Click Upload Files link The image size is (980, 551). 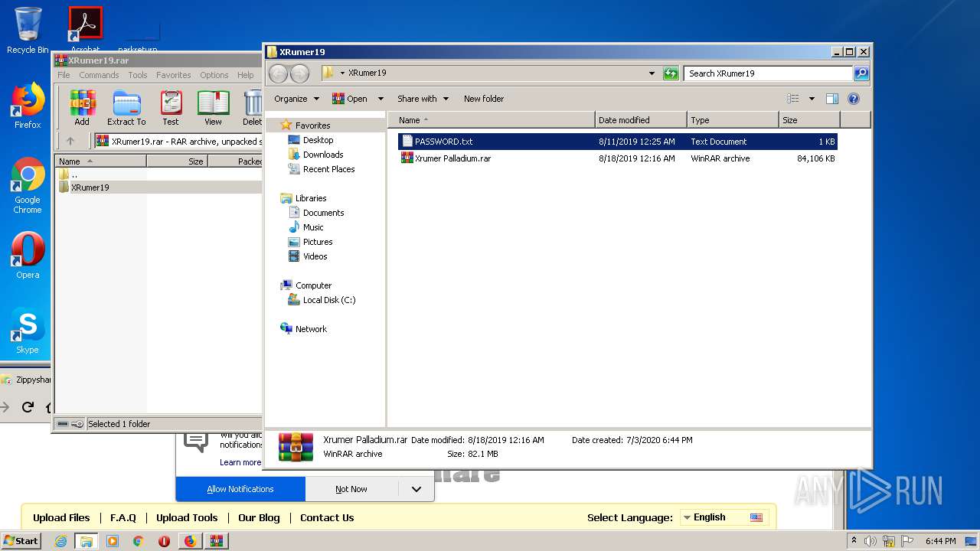click(x=61, y=517)
